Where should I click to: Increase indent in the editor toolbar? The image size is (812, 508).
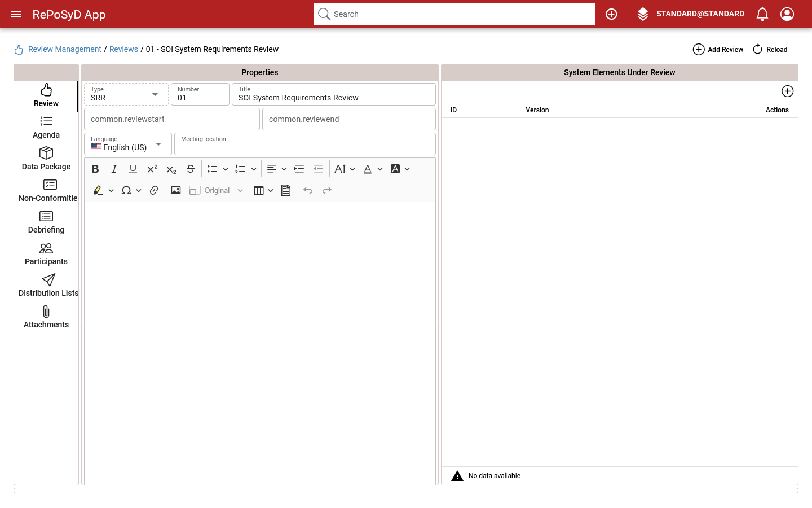coord(299,169)
